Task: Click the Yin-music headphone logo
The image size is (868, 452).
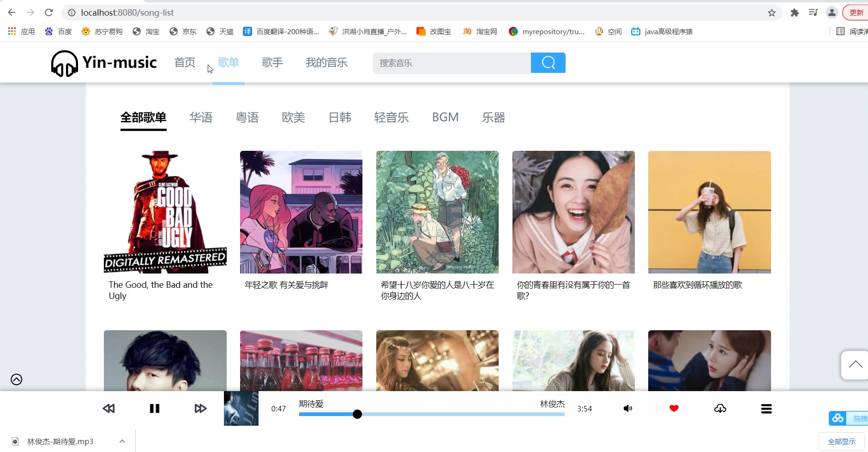Action: click(64, 63)
